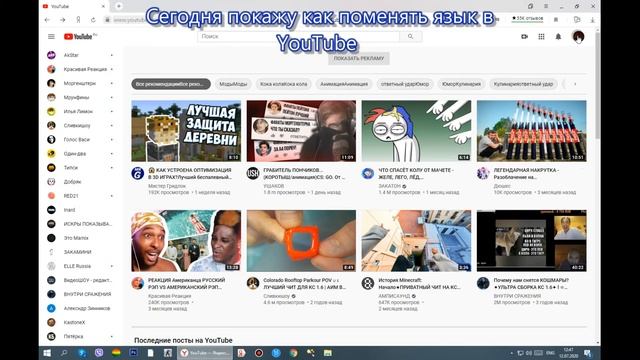Open 'Сливкишоу' channel name under video
Screen dimensions: 640x360
pyautogui.click(x=276, y=296)
